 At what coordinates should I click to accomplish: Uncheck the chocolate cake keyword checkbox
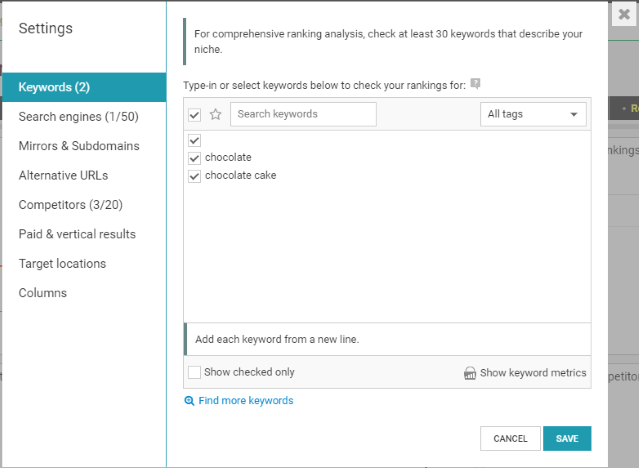tap(194, 176)
